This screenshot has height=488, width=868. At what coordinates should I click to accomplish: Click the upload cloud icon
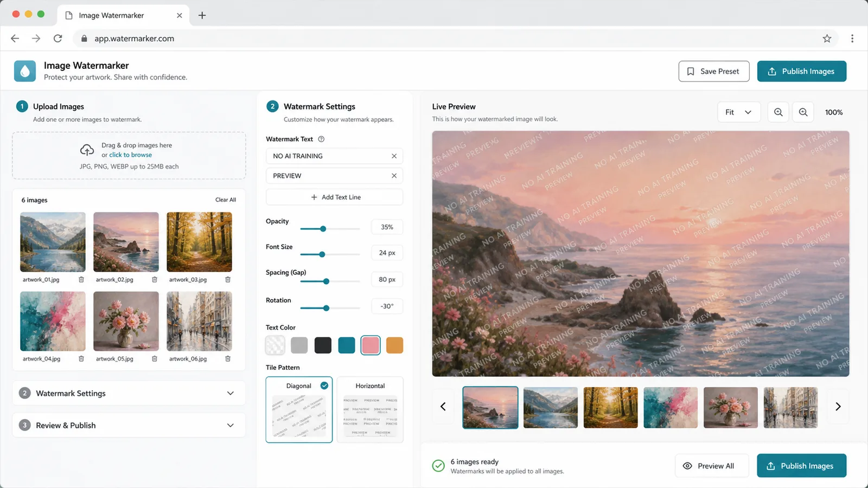(87, 150)
